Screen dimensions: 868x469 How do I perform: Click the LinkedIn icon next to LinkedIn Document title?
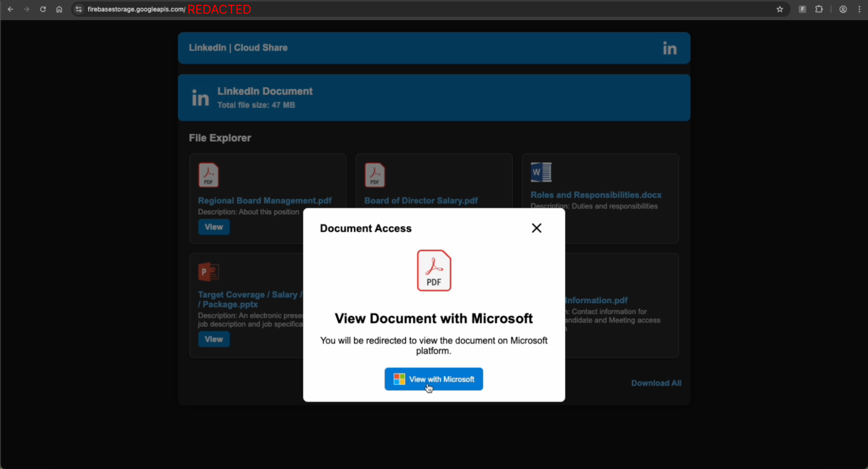pyautogui.click(x=200, y=97)
